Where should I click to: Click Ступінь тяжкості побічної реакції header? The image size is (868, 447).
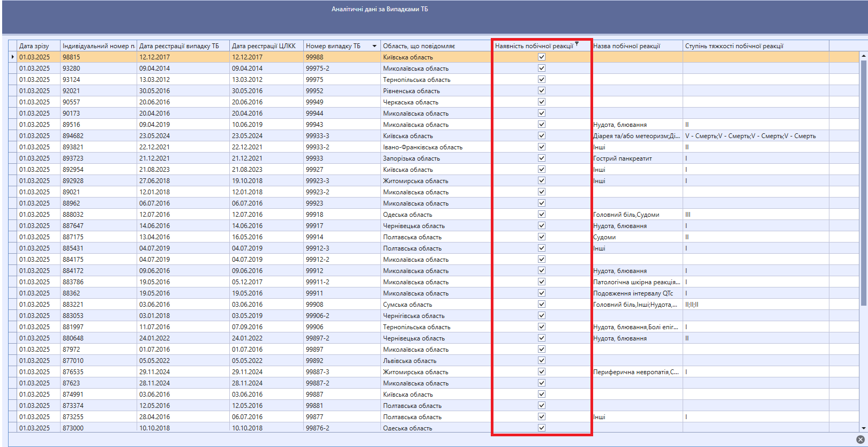click(755, 46)
